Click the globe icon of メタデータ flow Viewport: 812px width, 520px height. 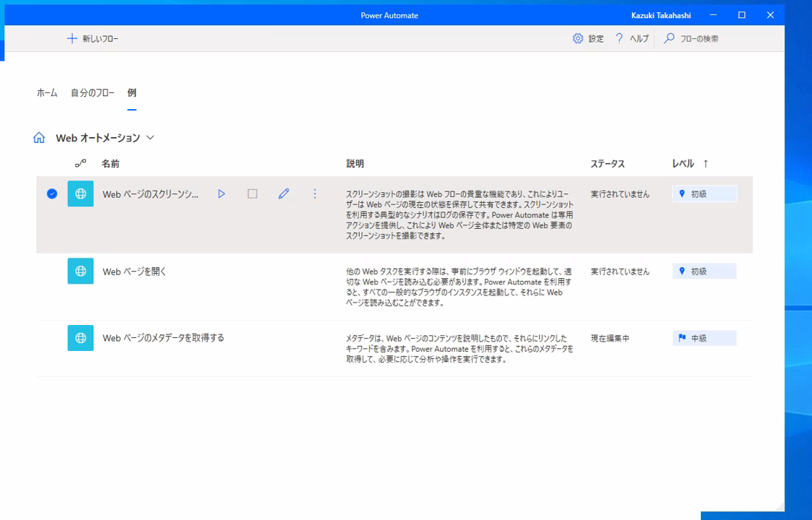pyautogui.click(x=80, y=337)
